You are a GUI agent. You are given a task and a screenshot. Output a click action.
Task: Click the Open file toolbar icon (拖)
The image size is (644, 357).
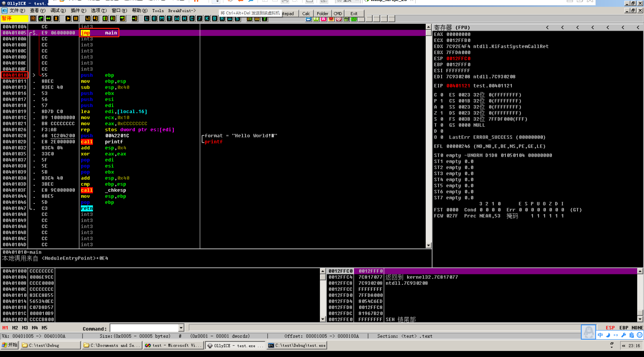[33, 18]
